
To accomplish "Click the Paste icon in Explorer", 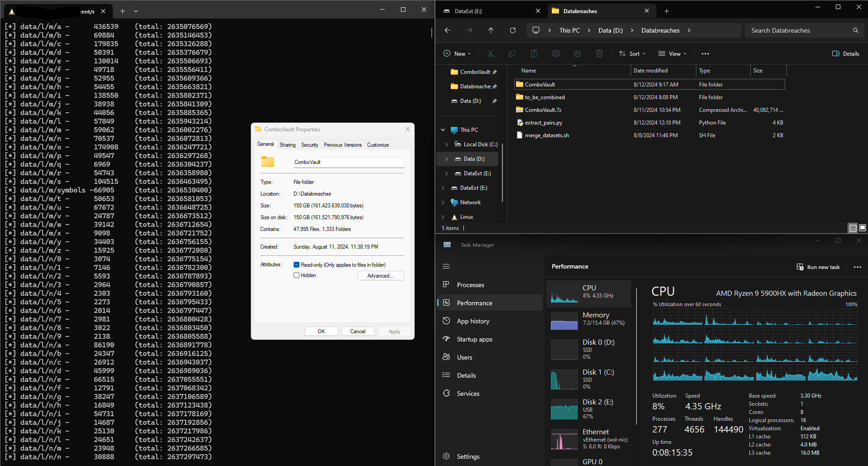I will coord(534,53).
